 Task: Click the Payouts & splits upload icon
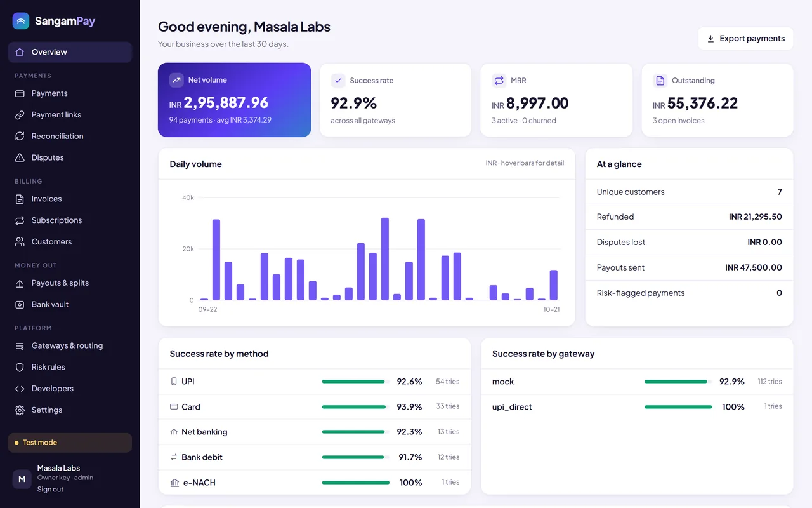[20, 283]
